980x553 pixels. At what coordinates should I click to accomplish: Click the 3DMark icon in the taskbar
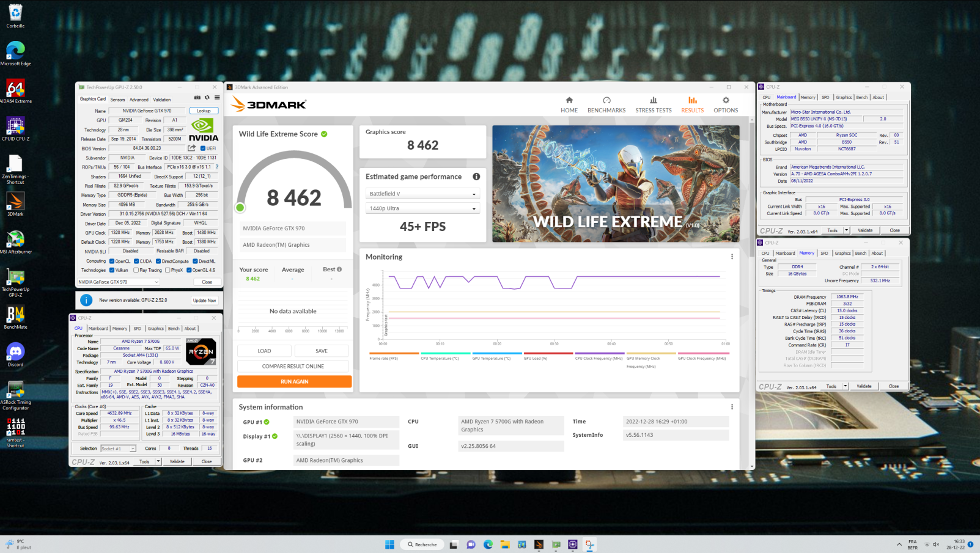539,544
